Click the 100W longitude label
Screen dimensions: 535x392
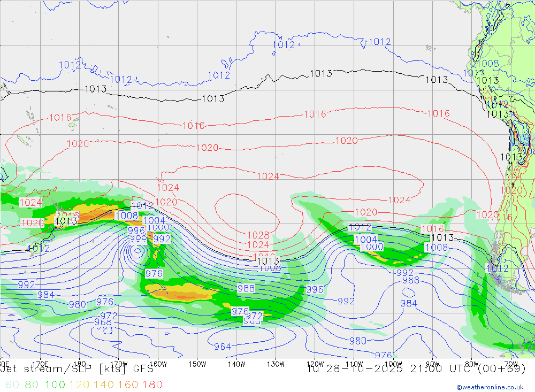click(393, 364)
